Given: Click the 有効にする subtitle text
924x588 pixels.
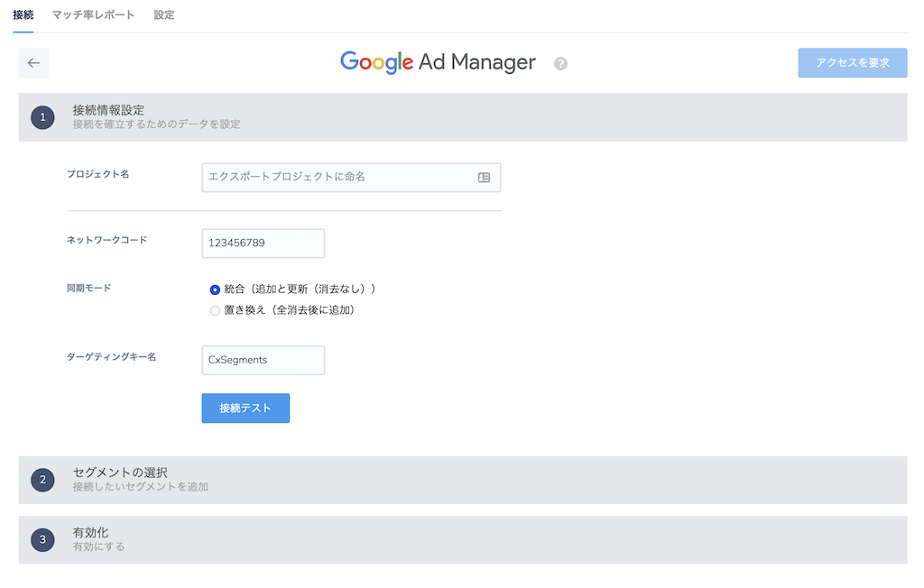Looking at the screenshot, I should click(x=98, y=547).
